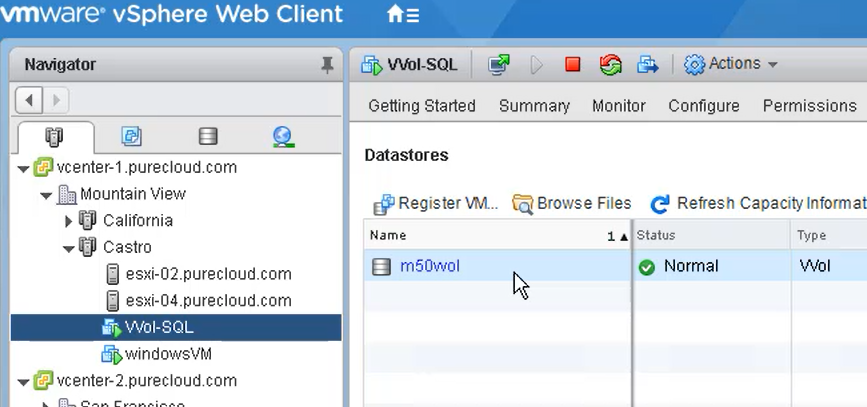867x407 pixels.
Task: Open the Getting Started tab
Action: [422, 106]
